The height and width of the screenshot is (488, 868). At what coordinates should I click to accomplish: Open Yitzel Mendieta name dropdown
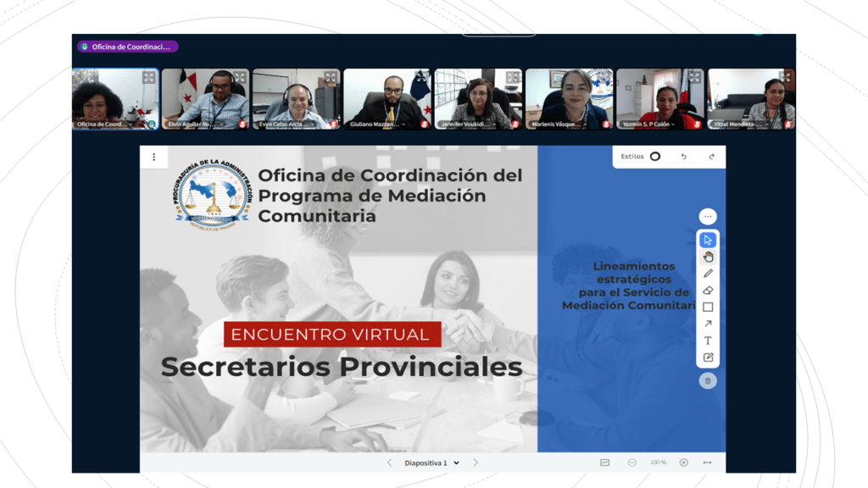click(x=739, y=125)
